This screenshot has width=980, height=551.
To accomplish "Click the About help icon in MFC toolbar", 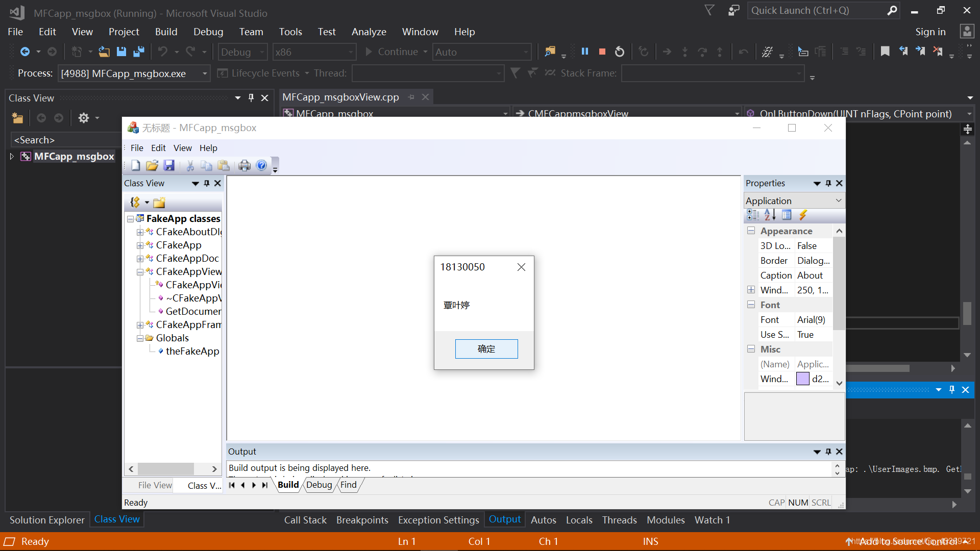I will click(x=261, y=165).
